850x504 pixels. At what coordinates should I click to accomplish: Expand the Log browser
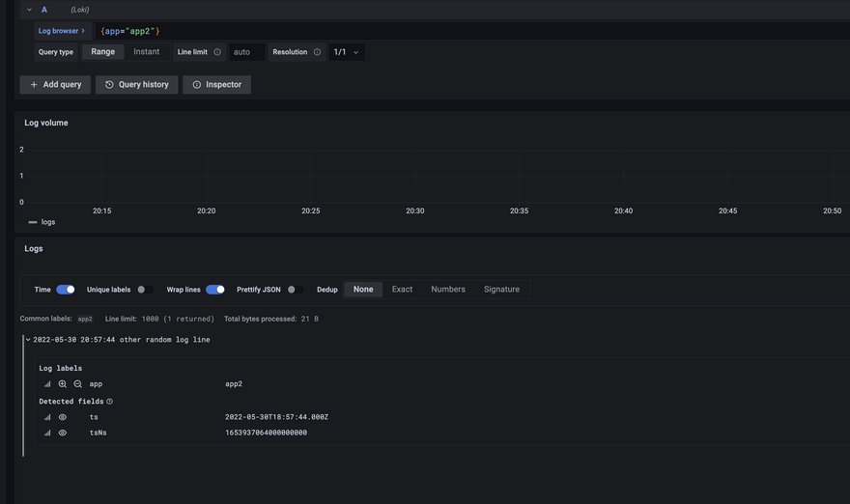(62, 31)
